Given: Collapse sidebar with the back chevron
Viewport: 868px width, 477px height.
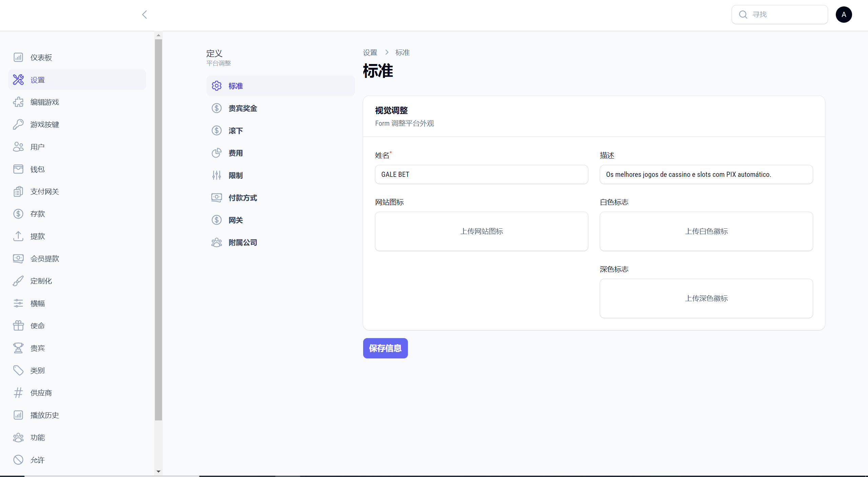Looking at the screenshot, I should 144,15.
